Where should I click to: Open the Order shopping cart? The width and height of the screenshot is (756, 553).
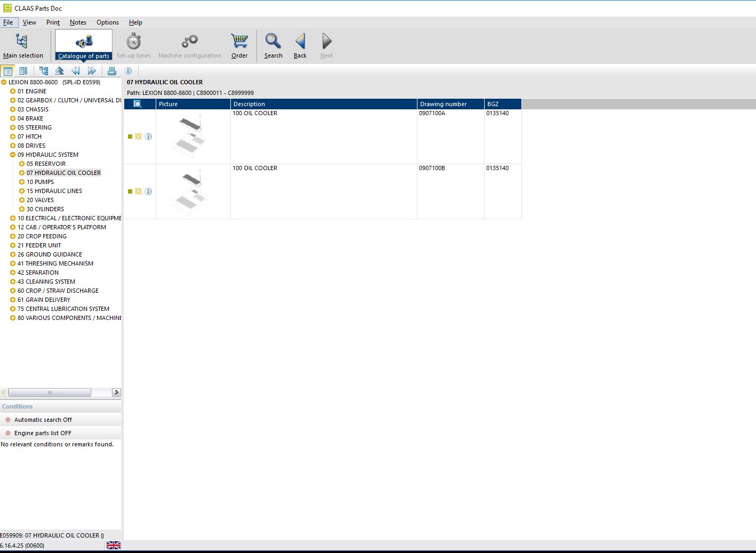click(x=239, y=41)
